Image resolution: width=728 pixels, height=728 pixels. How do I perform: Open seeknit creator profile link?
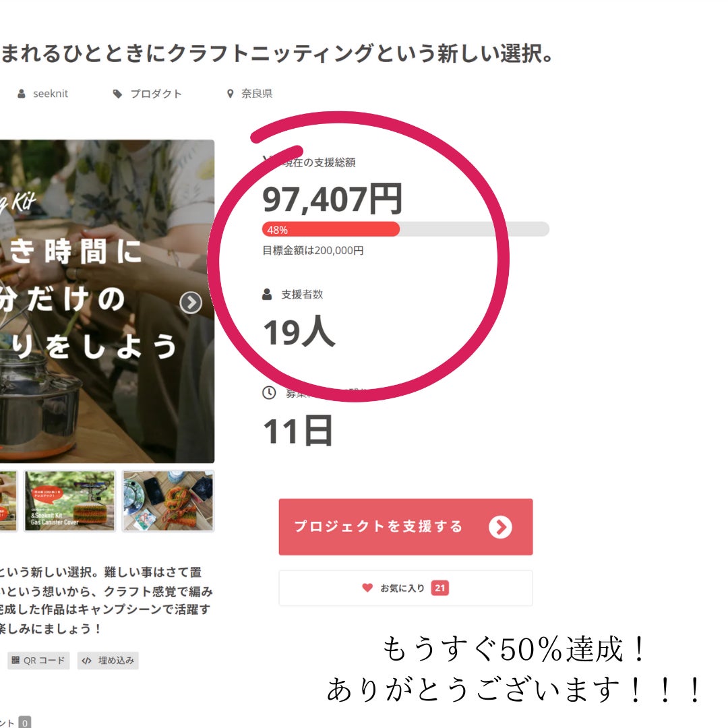click(50, 94)
